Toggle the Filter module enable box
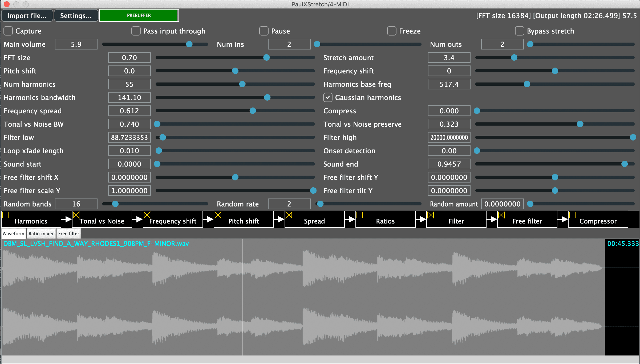The height and width of the screenshot is (364, 640). pos(431,215)
